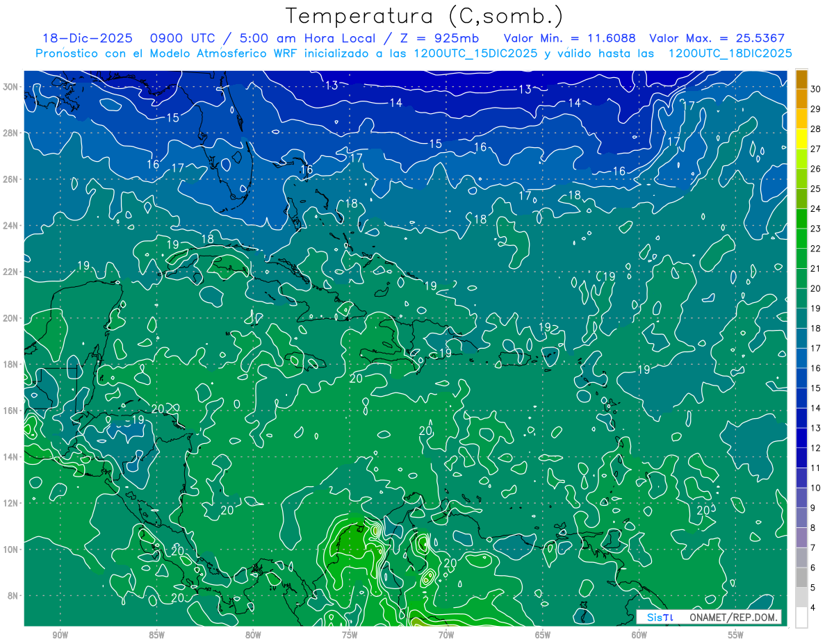The height and width of the screenshot is (644, 834).
Task: Click the colorbar tick label "10"
Action: click(816, 488)
